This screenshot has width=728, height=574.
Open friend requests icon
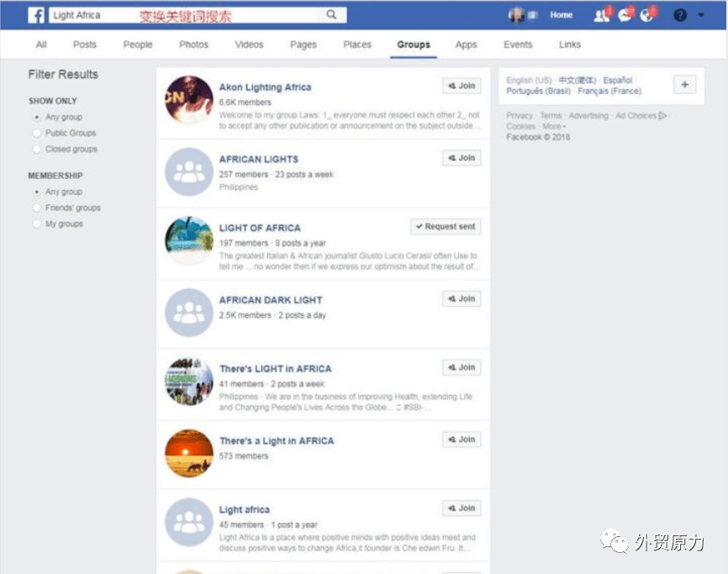pyautogui.click(x=602, y=16)
